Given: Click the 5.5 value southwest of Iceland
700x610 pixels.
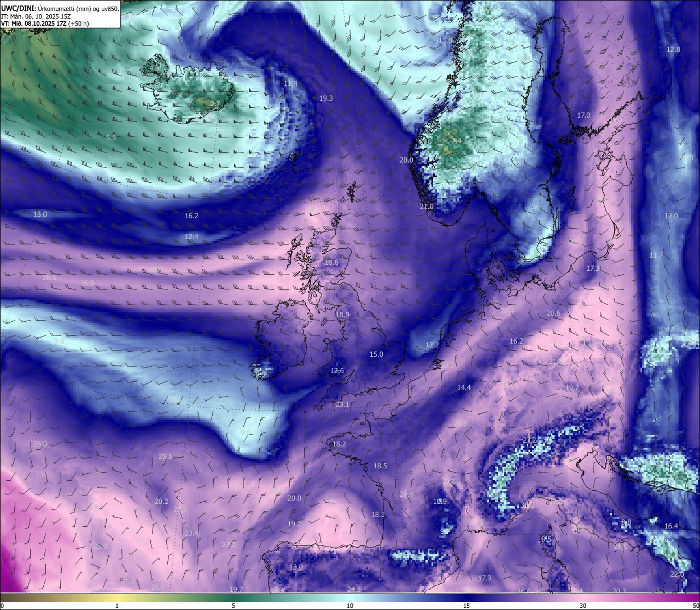Looking at the screenshot, I should pyautogui.click(x=111, y=138).
